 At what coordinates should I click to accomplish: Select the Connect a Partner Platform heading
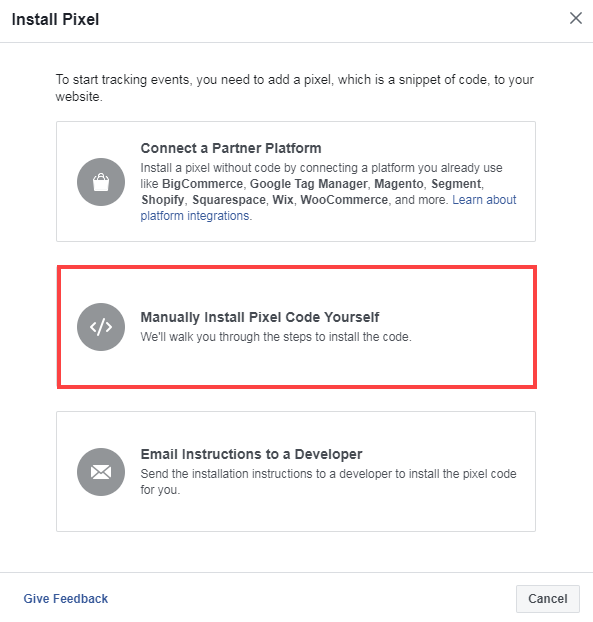231,148
